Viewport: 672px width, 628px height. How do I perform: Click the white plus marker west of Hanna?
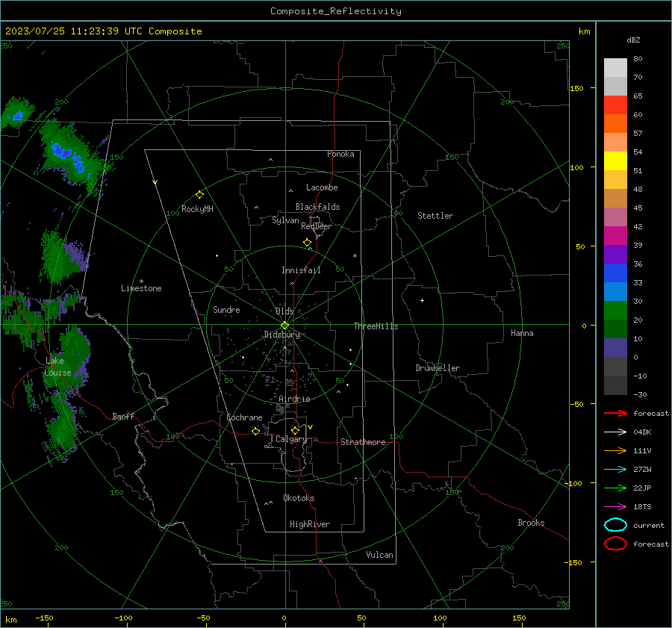(422, 300)
